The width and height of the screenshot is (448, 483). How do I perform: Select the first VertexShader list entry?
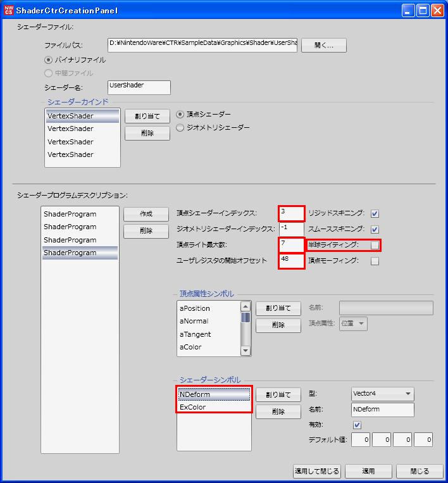(x=82, y=116)
